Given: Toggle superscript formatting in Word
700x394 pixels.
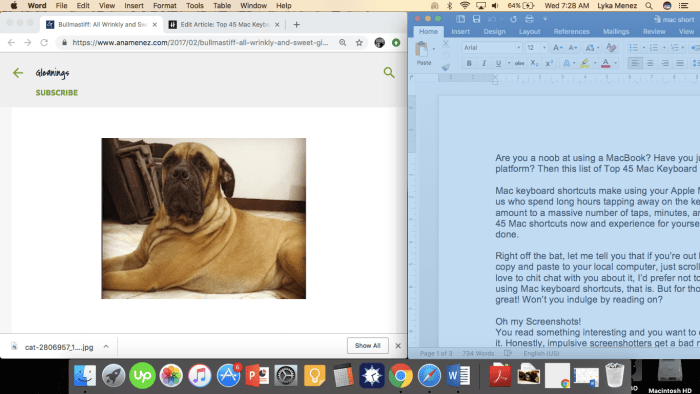Looking at the screenshot, I should tap(549, 63).
